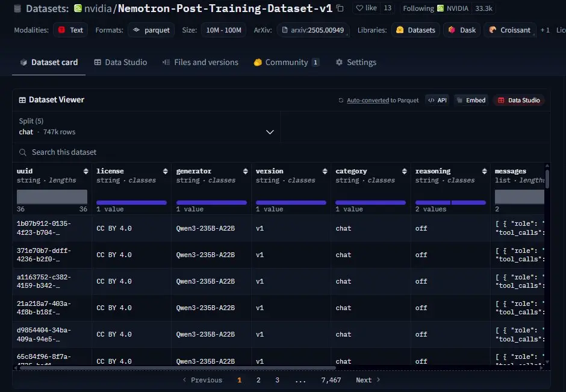Click CC BY 4.0 in the 1b07b912 row
This screenshot has height=392, width=566.
point(114,228)
